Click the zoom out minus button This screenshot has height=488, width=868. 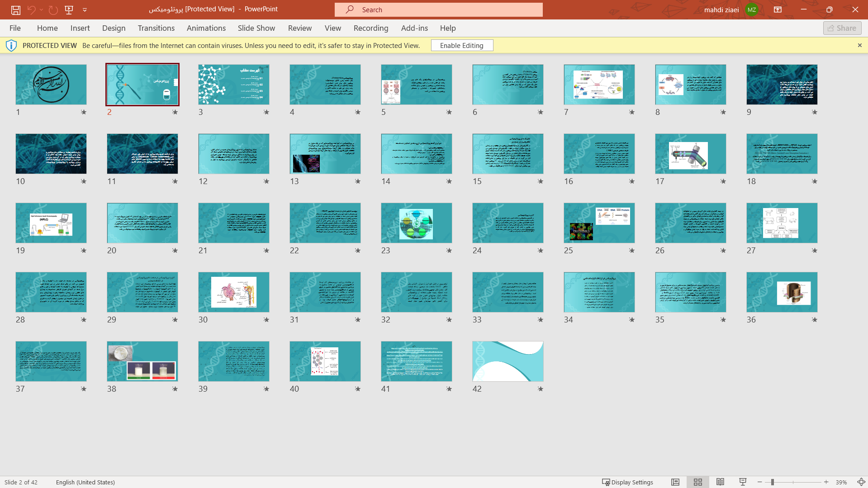[760, 482]
